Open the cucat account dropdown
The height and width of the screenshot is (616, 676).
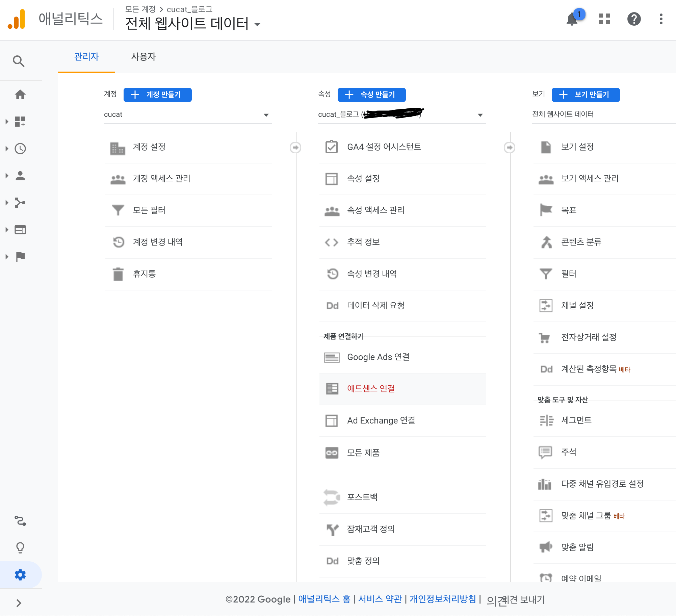click(x=188, y=115)
